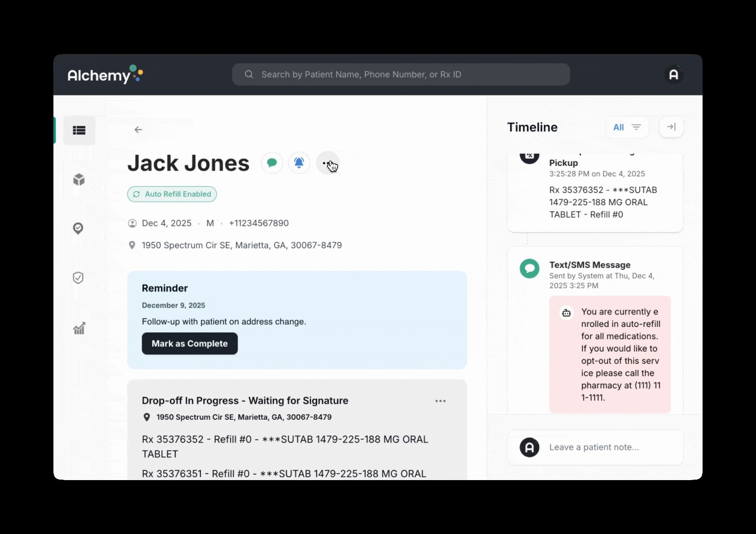
Task: Click the Reminder heading
Action: point(165,288)
